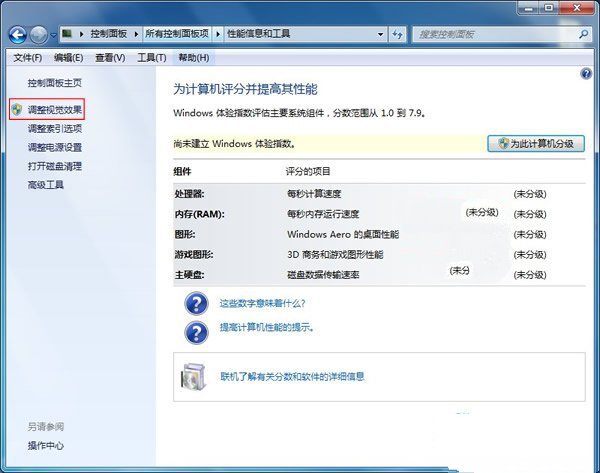Expand arrow after 控制面板 breadcrumb
This screenshot has height=473, width=600.
(136, 34)
